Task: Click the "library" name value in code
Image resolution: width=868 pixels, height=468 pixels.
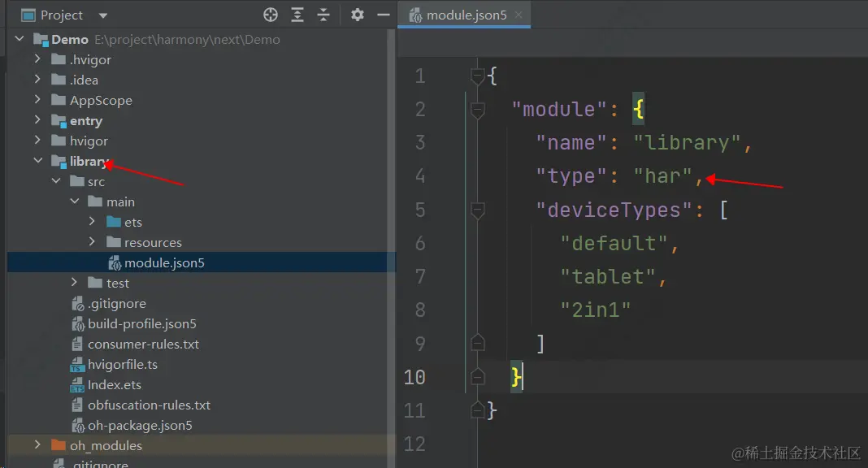Action: tap(687, 143)
